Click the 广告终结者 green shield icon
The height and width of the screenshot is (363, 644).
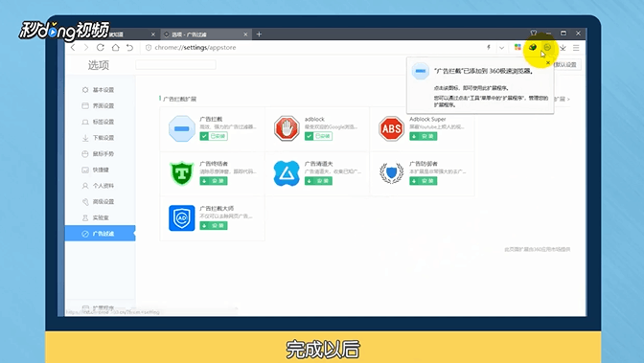[181, 172]
